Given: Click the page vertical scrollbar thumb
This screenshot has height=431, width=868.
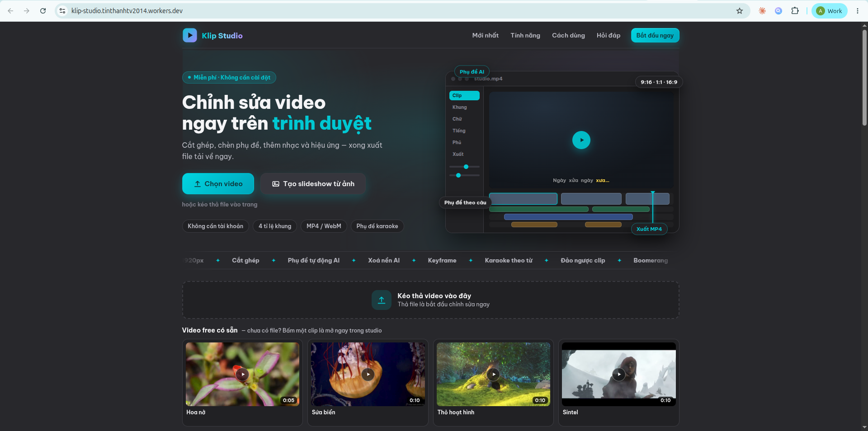Looking at the screenshot, I should [864, 77].
